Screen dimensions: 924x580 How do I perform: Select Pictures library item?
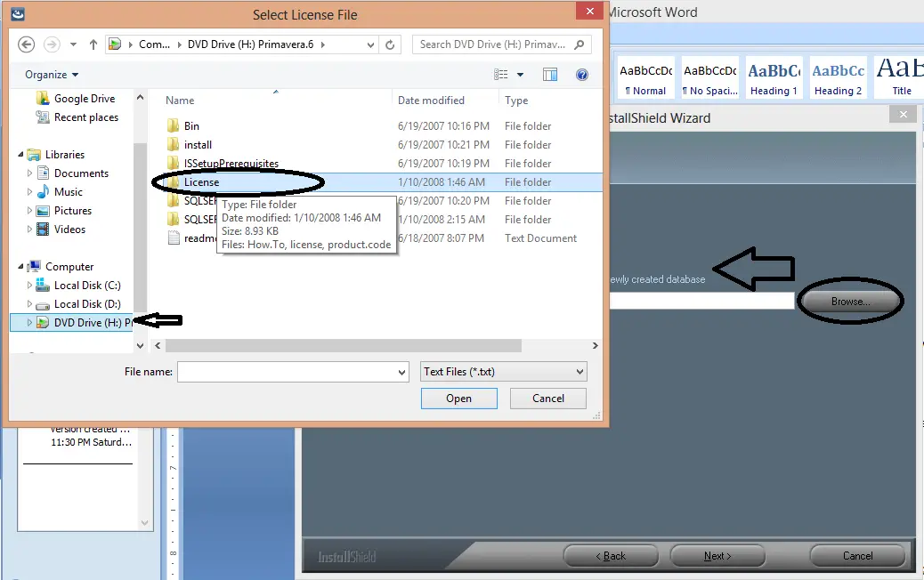[x=72, y=211]
